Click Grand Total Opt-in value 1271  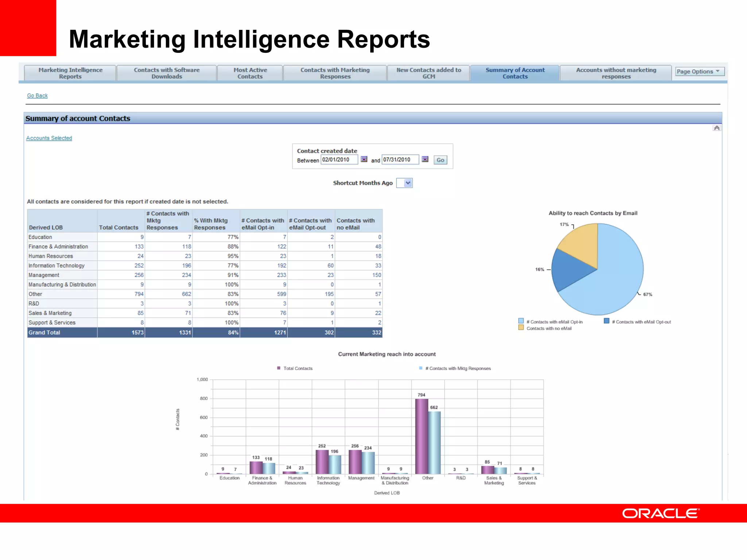280,332
